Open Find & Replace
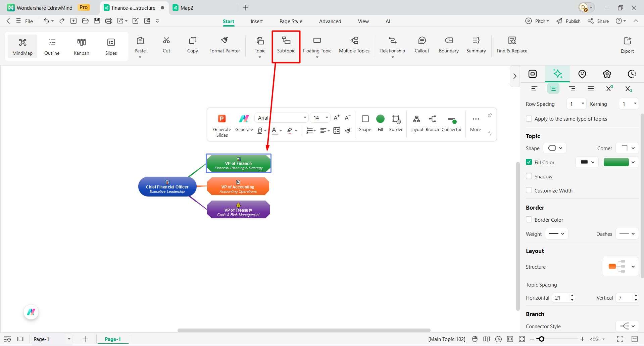 (512, 45)
